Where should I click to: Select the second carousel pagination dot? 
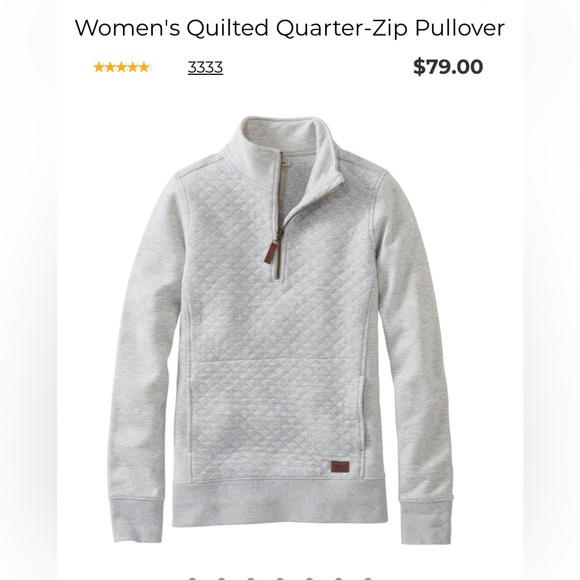(222, 578)
